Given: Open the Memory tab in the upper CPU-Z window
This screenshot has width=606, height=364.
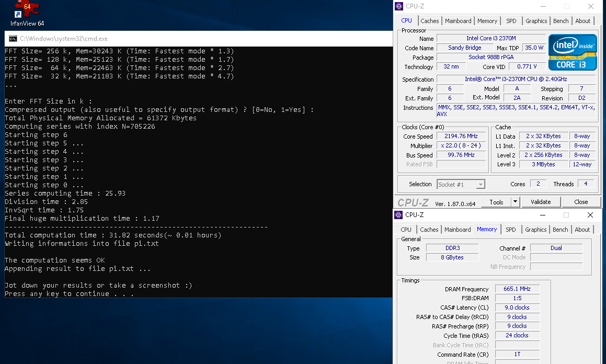Looking at the screenshot, I should (487, 21).
